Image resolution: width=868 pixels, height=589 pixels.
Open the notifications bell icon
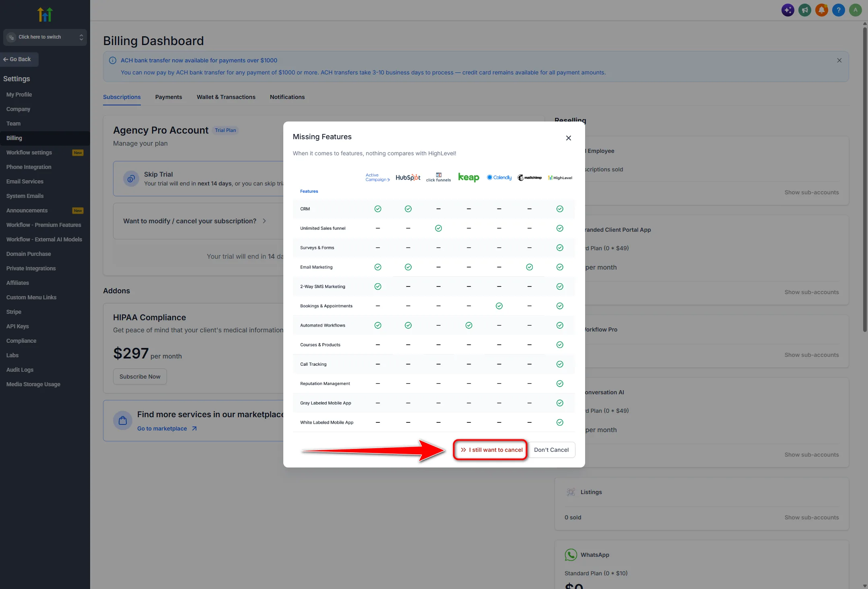(x=821, y=10)
